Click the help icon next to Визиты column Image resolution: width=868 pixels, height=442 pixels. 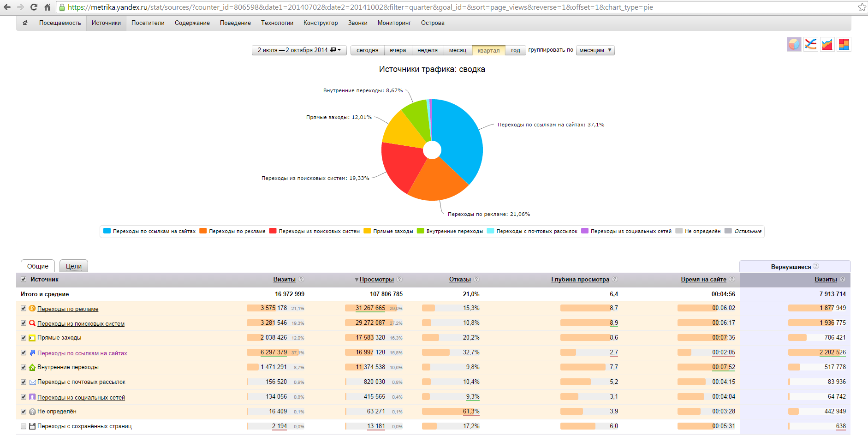[301, 279]
